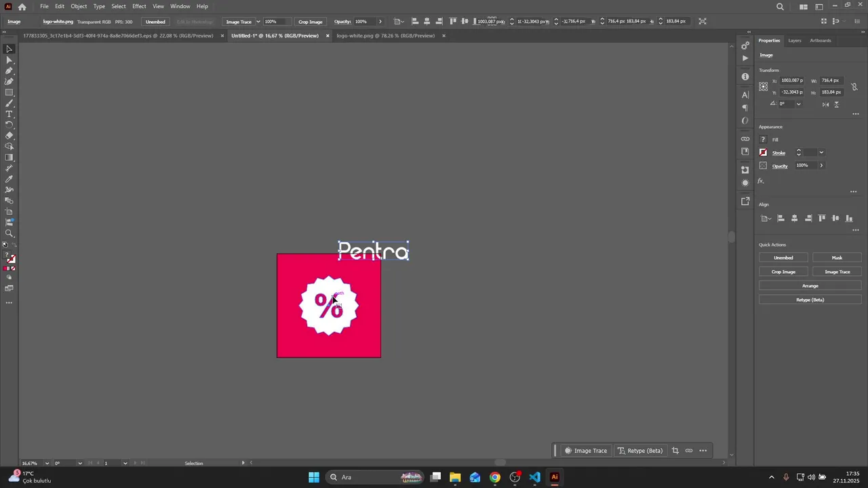Show more Align options

pos(856,230)
